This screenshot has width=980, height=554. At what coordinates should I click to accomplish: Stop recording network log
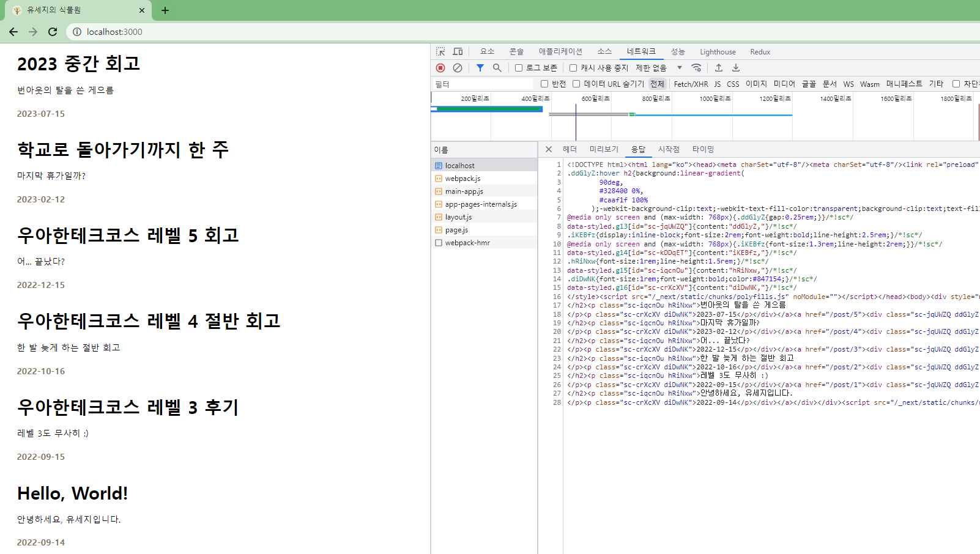(x=440, y=68)
